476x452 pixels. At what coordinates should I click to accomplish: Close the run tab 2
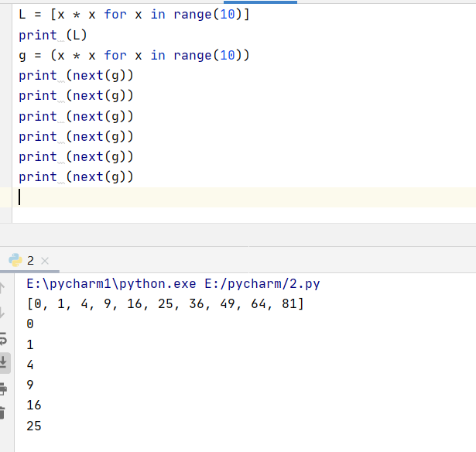tap(45, 261)
